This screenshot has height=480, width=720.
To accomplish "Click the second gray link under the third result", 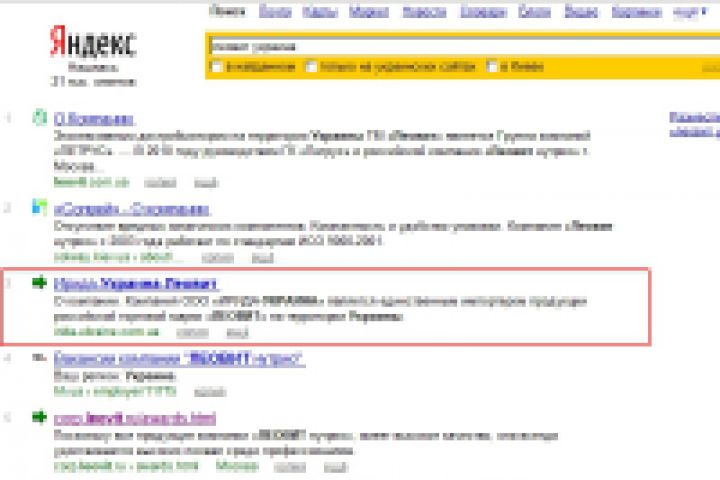I will point(237,333).
